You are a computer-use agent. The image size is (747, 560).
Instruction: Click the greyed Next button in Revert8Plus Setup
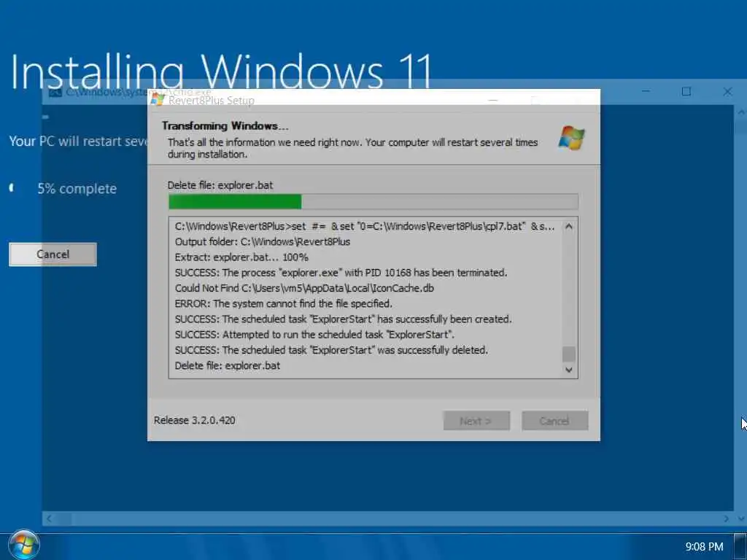(x=476, y=421)
